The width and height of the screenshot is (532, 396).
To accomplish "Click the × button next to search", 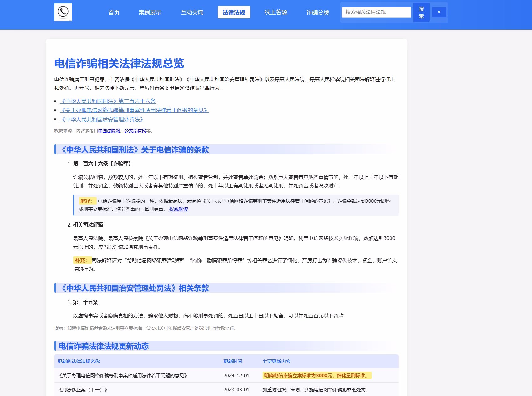I will (439, 12).
